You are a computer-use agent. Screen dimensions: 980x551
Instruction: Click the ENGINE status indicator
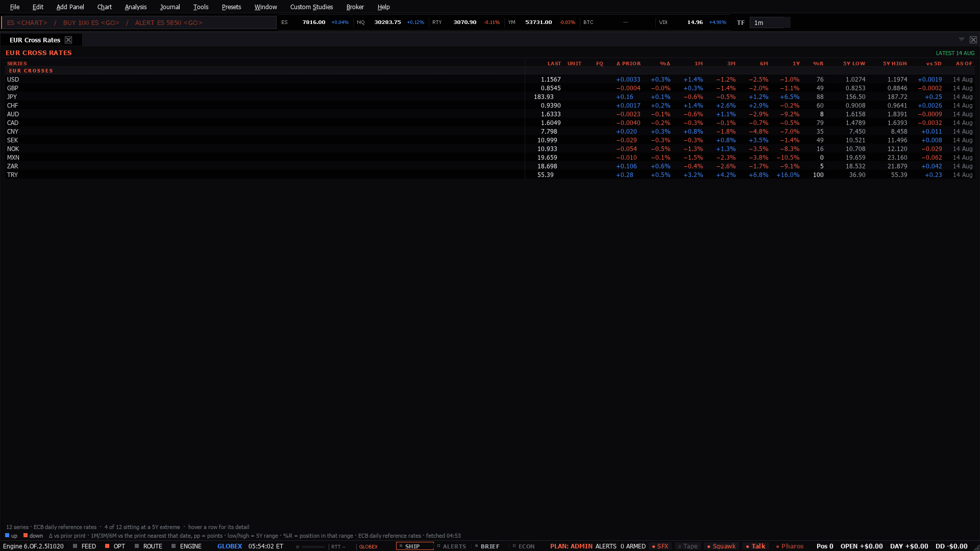pos(186,546)
